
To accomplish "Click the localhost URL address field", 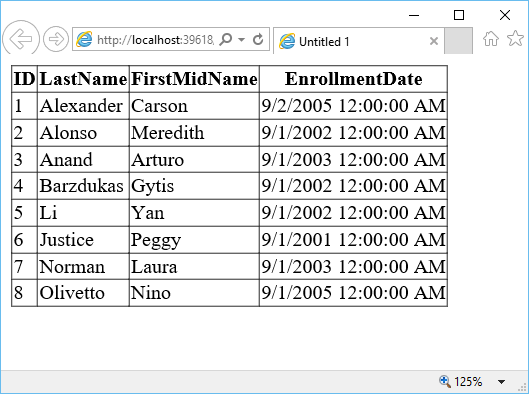I will (155, 40).
